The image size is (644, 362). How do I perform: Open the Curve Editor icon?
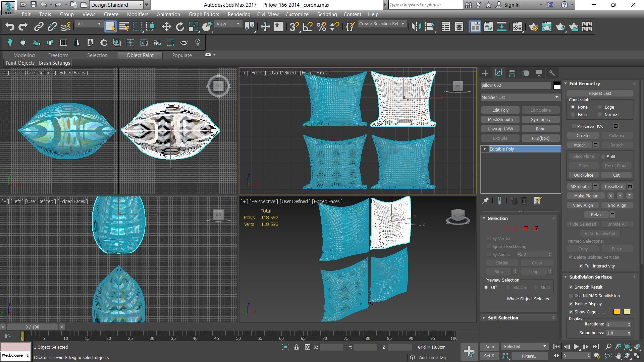tap(488, 27)
